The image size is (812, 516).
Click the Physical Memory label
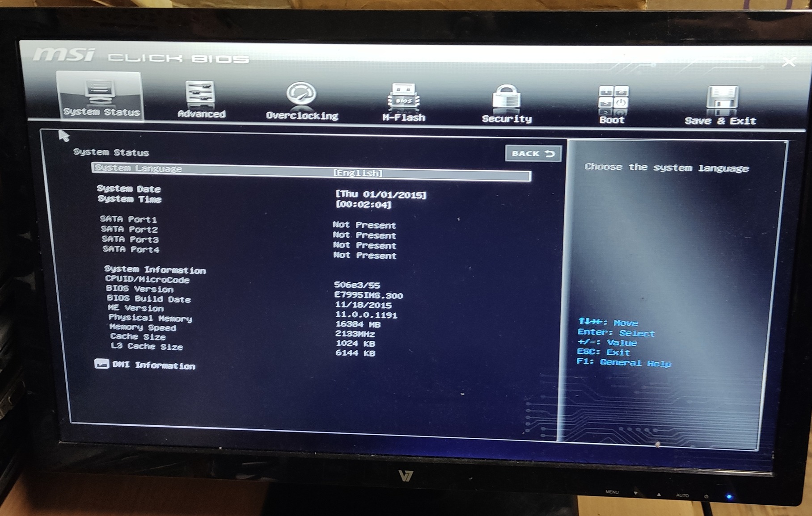click(150, 318)
